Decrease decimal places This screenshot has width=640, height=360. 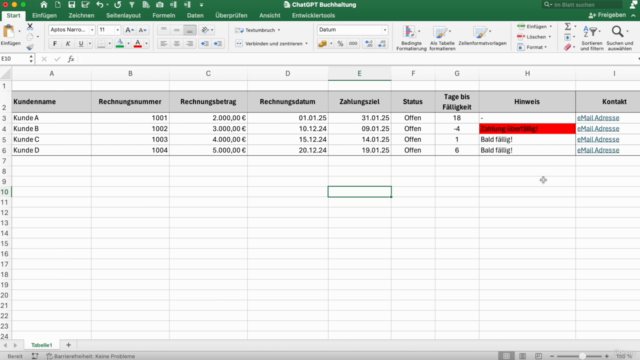click(x=382, y=44)
